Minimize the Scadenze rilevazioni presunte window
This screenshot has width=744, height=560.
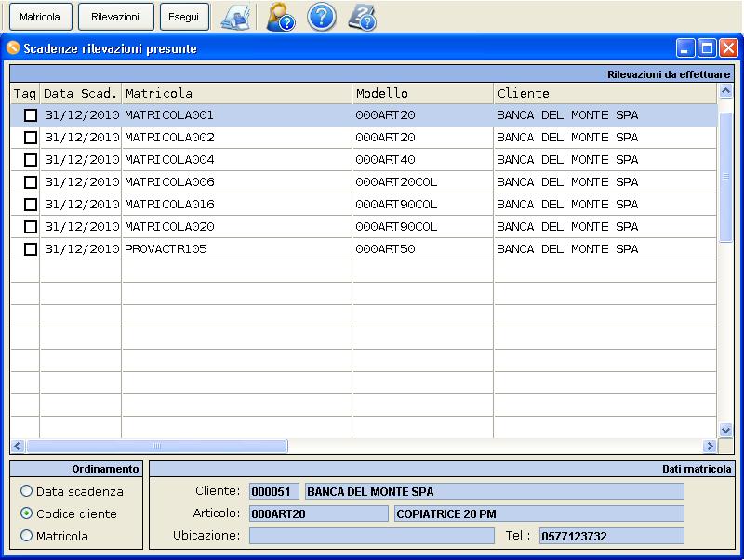coord(685,48)
